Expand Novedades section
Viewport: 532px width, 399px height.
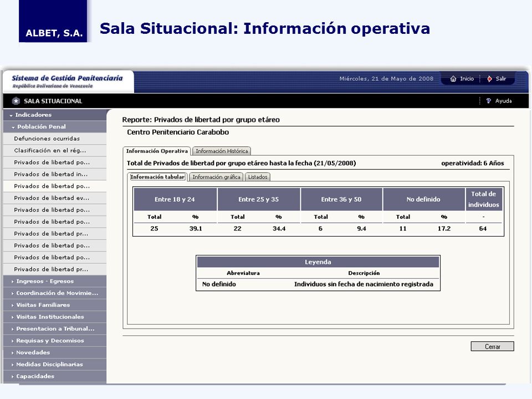55,352
